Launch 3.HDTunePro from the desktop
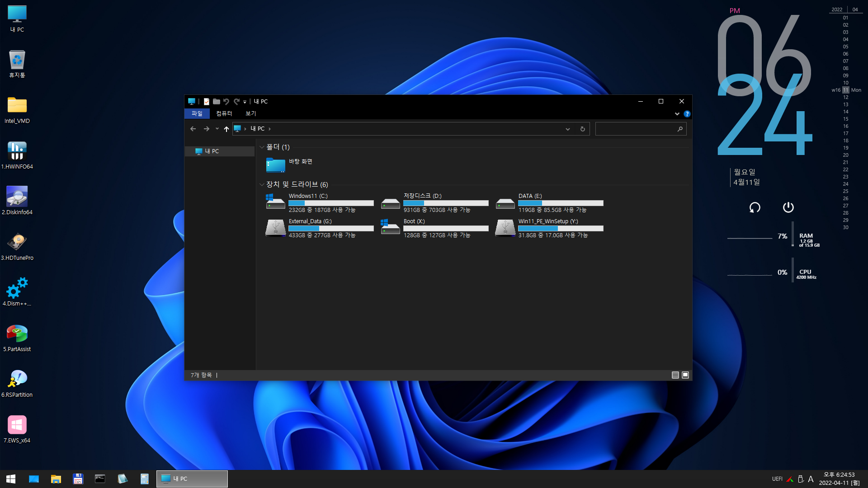The width and height of the screenshot is (868, 488). [17, 247]
